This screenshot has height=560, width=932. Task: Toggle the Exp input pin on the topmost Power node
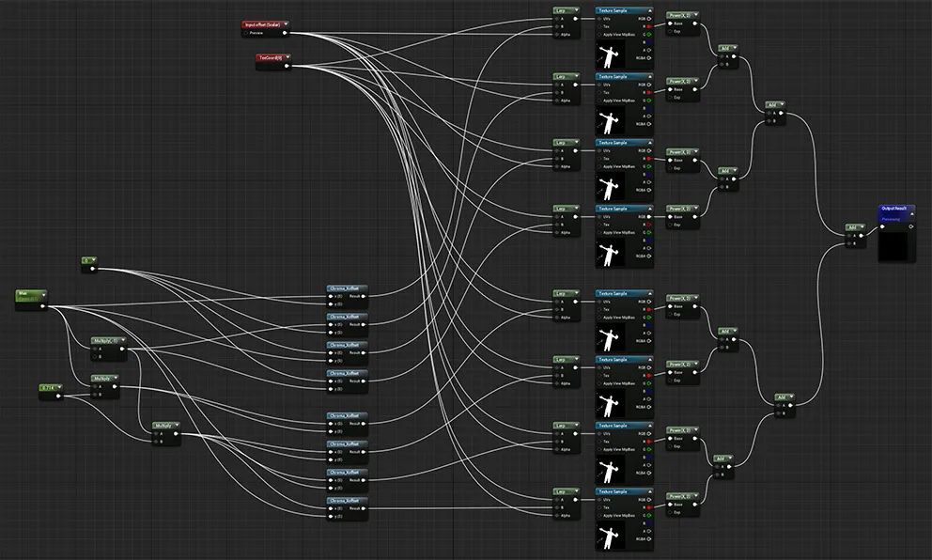tap(670, 32)
